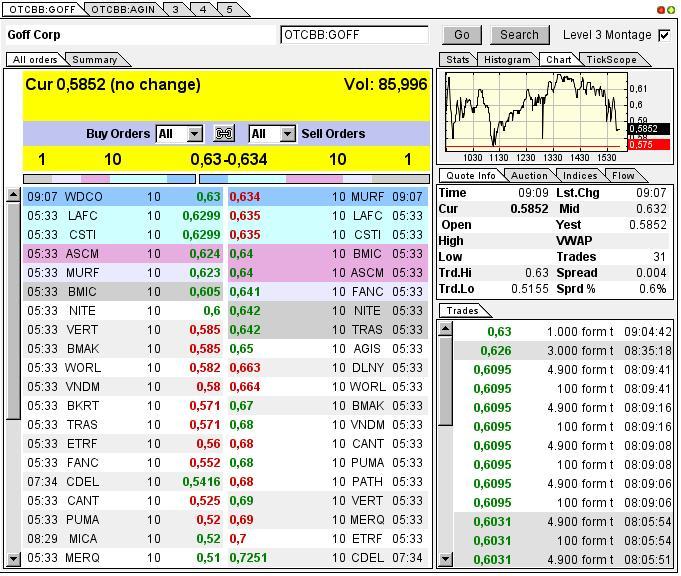Open the Buy Orders All dropdown
Viewport: 681px width, 576px height.
pos(179,134)
